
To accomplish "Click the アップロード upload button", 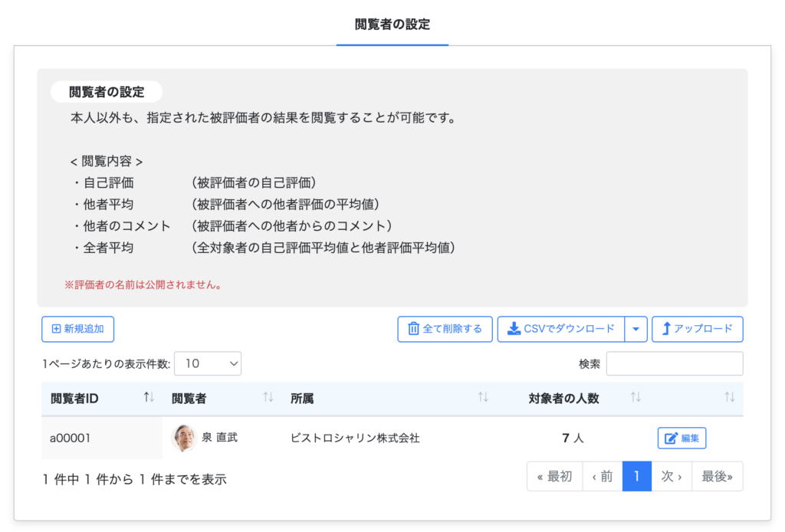I will tap(697, 329).
